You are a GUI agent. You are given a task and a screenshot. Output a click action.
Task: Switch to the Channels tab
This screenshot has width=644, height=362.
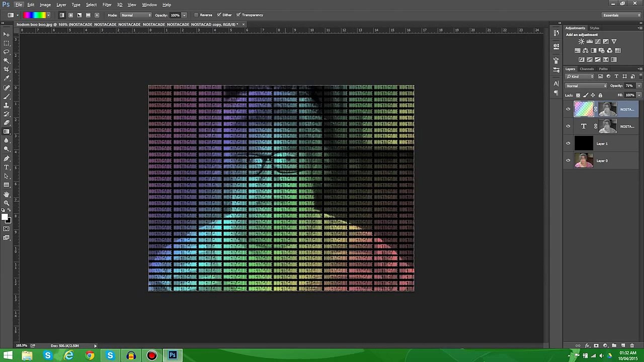click(587, 69)
